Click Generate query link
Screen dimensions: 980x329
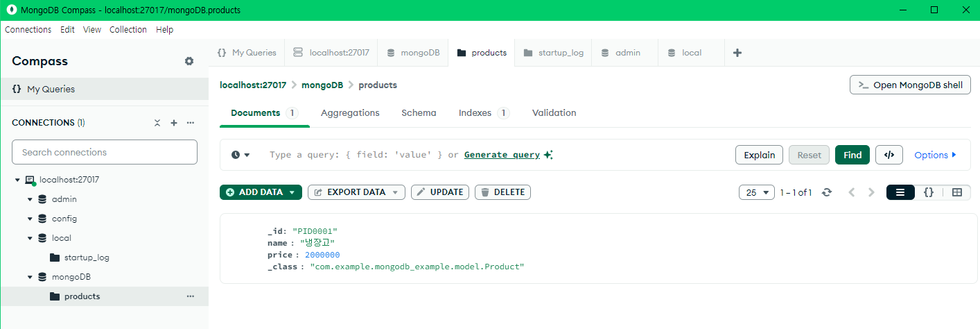click(x=502, y=155)
